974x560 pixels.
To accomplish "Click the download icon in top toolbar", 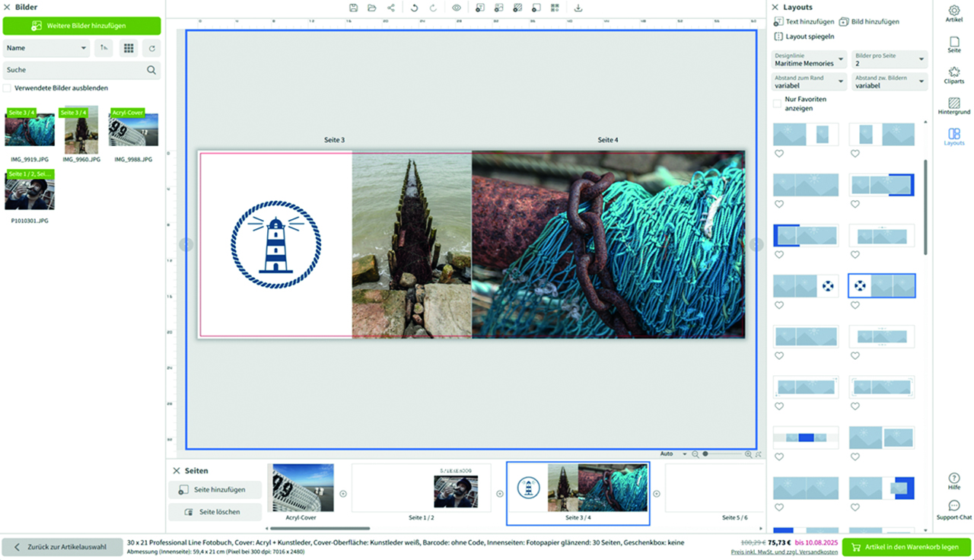I will point(578,8).
